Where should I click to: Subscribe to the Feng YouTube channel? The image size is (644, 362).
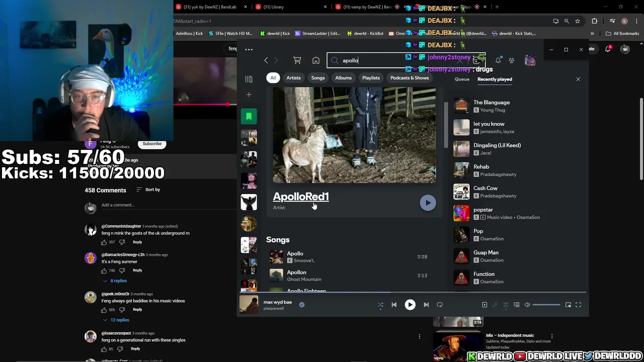point(152,144)
